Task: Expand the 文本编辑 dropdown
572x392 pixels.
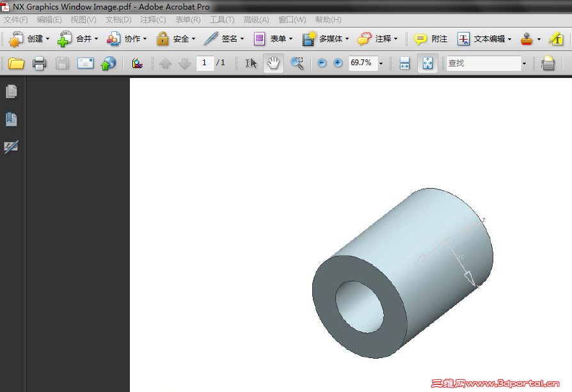Action: [510, 39]
